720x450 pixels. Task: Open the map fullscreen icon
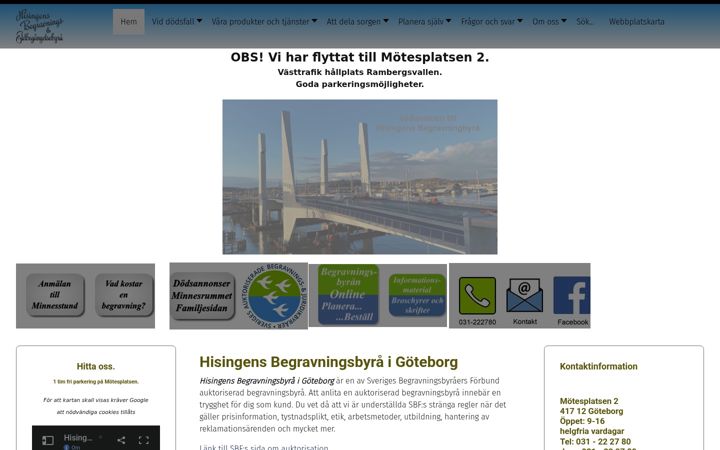click(144, 440)
